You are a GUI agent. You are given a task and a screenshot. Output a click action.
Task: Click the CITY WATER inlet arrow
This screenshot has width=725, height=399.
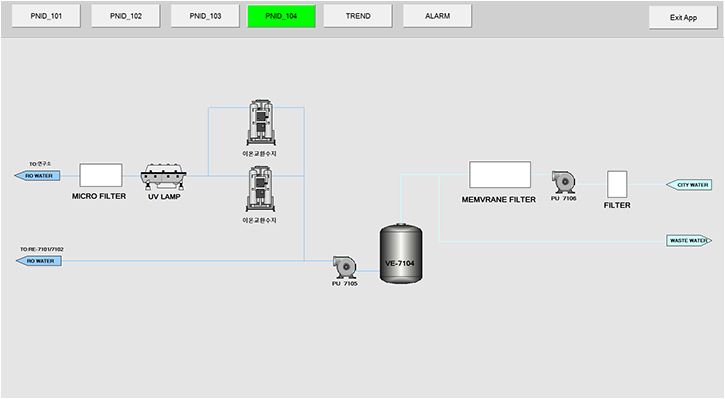(x=689, y=185)
